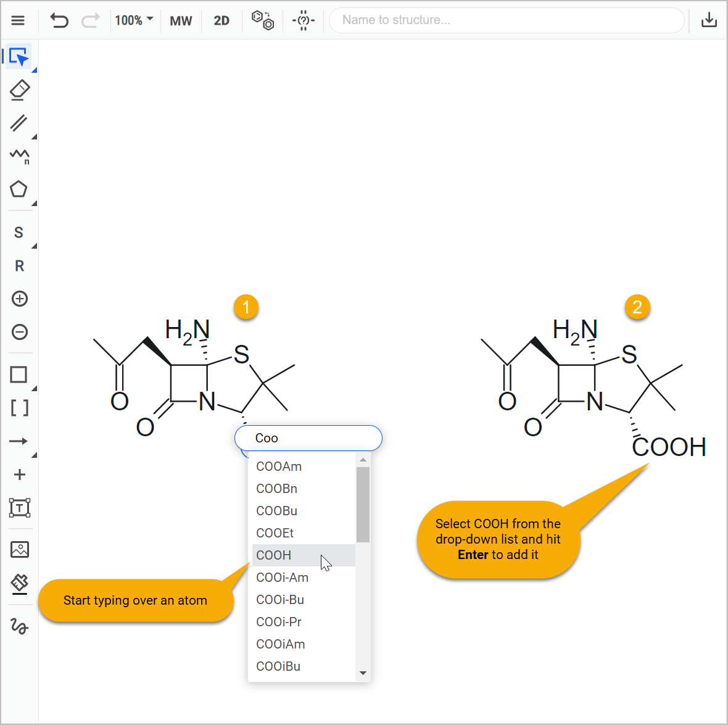Screen dimensions: 728x725
Task: Open the zoom level dropdown
Action: pos(134,20)
